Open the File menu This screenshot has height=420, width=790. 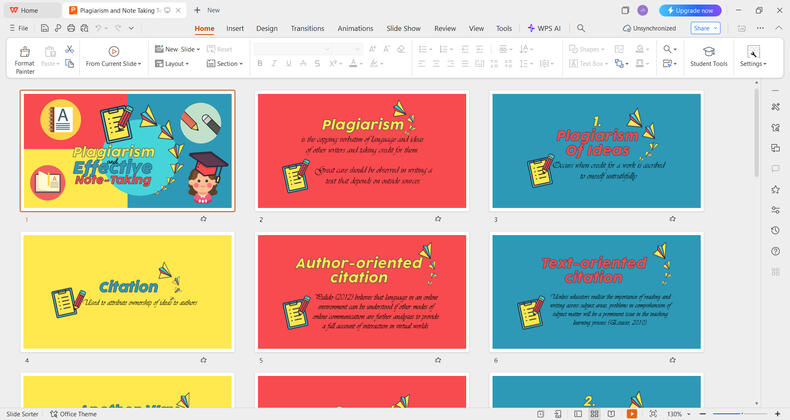[19, 28]
